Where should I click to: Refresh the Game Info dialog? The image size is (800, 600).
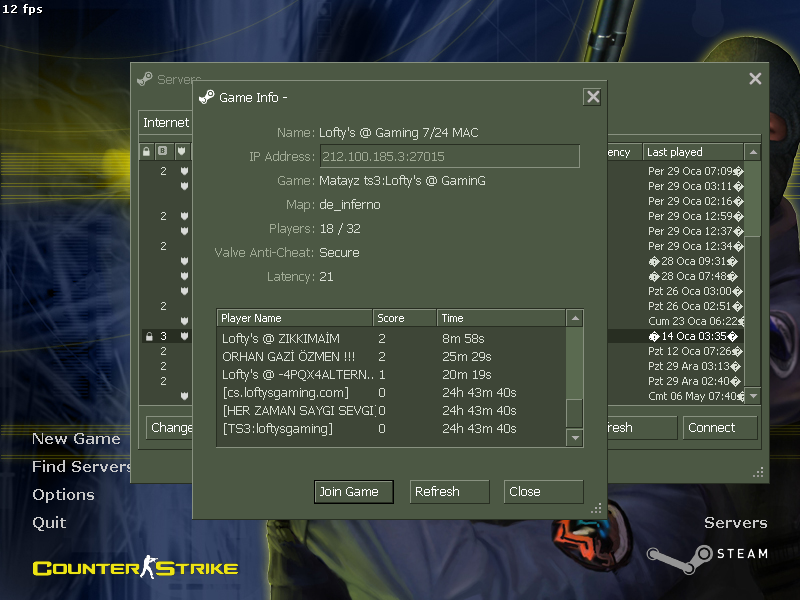449,491
